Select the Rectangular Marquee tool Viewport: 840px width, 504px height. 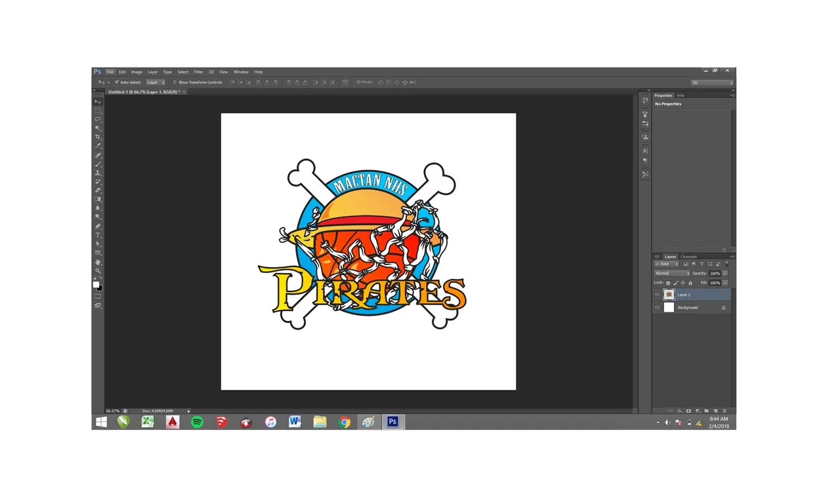(98, 111)
